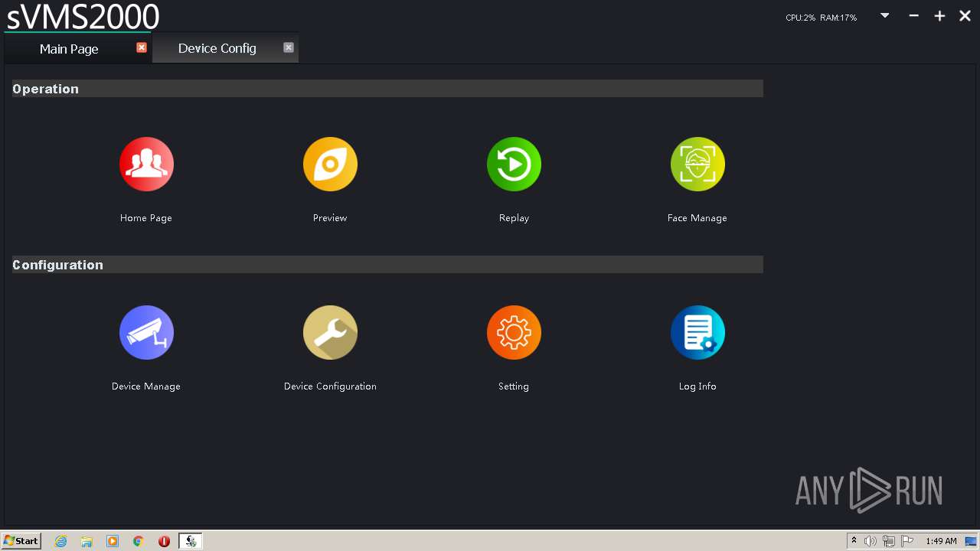Open the Device Configuration wrench icon
This screenshot has height=551, width=980.
(330, 332)
